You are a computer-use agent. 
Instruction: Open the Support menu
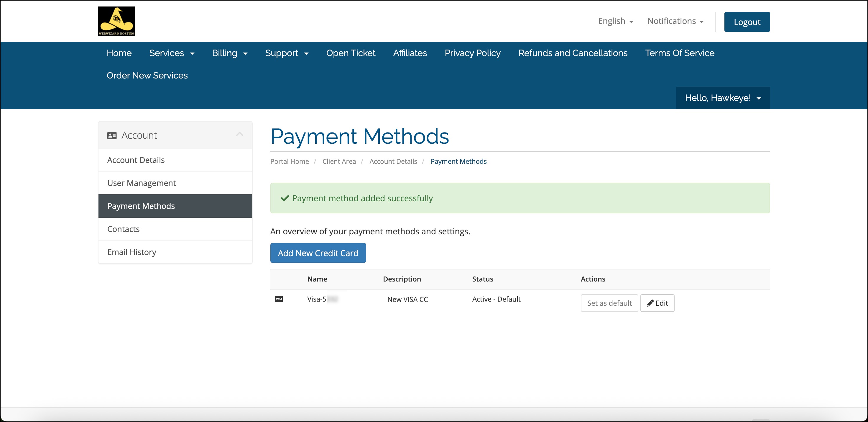286,53
